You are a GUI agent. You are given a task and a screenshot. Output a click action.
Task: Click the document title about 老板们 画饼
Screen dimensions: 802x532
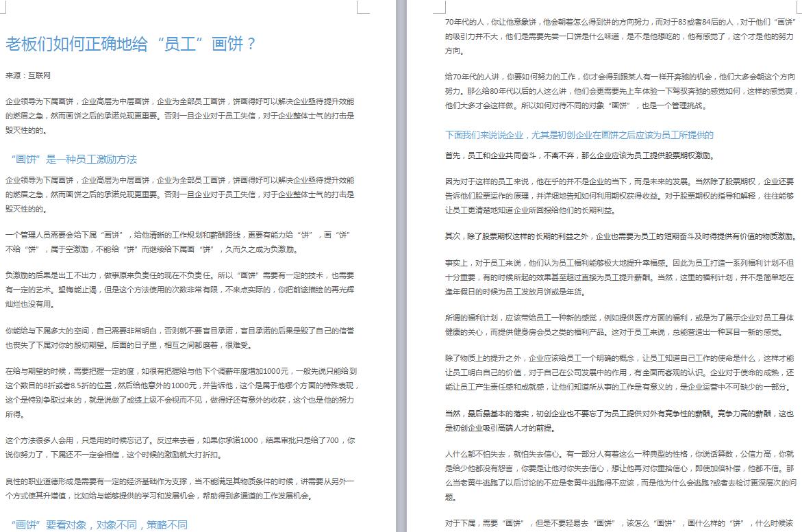131,45
